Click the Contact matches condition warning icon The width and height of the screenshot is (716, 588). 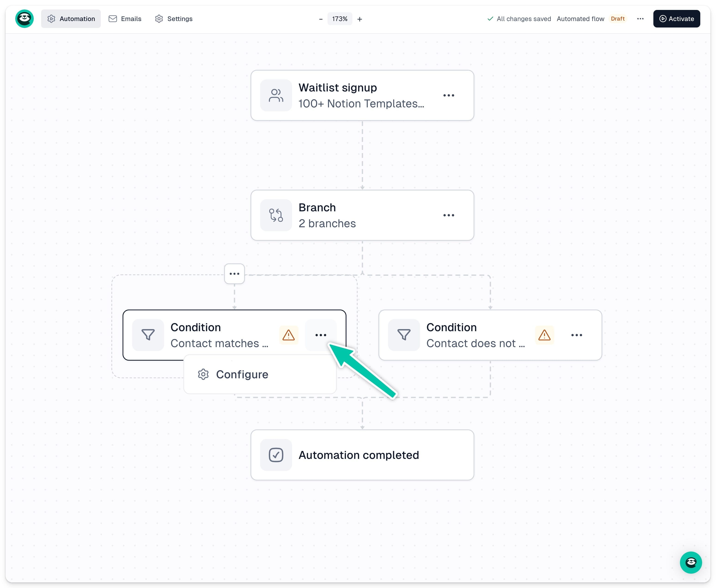pyautogui.click(x=288, y=335)
